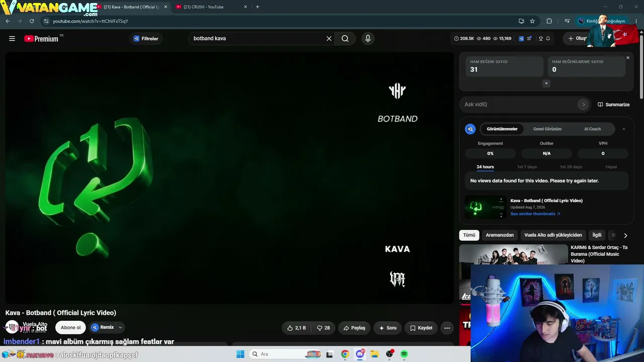Start voice search with the microphone icon

coord(368,39)
